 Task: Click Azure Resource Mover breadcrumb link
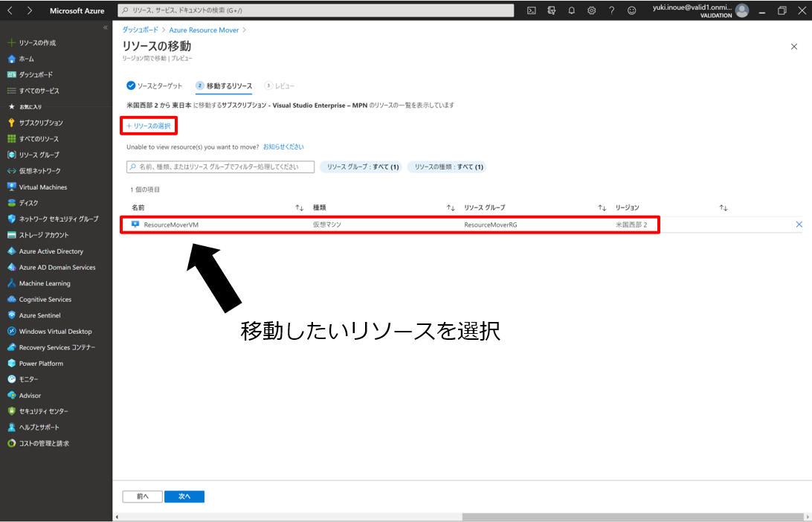(x=204, y=30)
